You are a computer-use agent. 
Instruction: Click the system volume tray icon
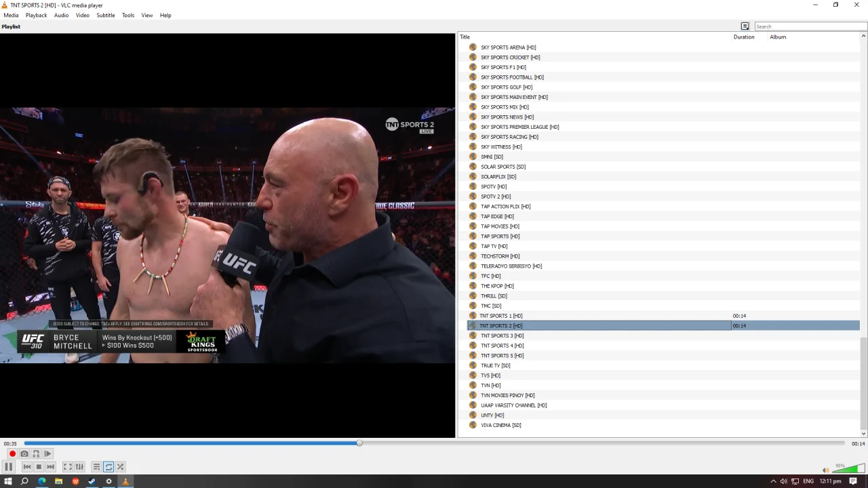pos(784,481)
